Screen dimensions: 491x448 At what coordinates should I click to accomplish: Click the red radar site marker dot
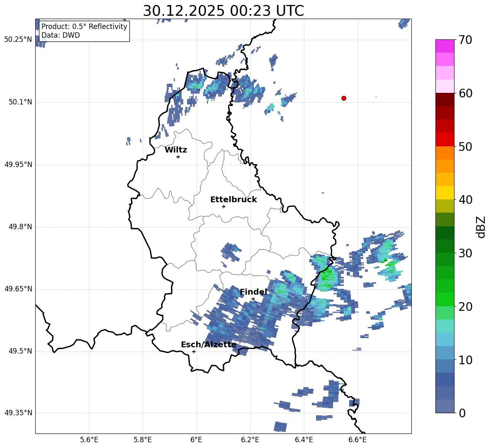tap(343, 98)
